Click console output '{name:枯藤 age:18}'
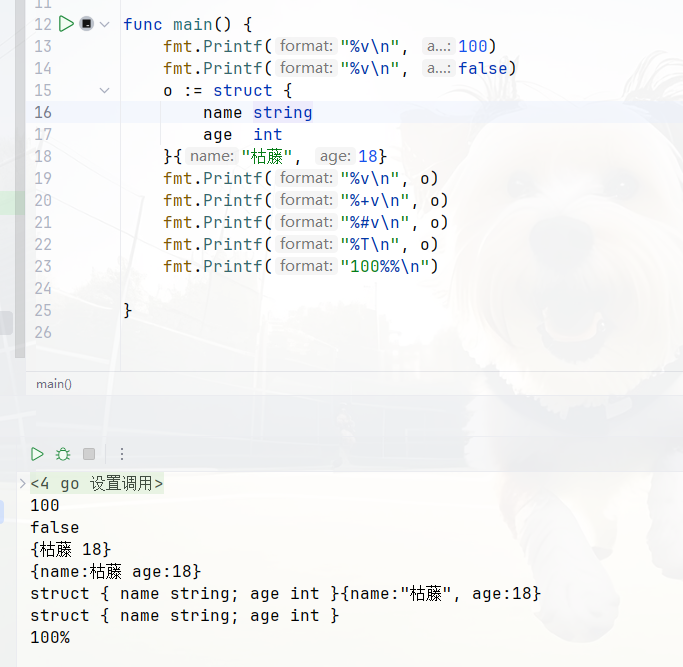The image size is (683, 667). tap(115, 572)
